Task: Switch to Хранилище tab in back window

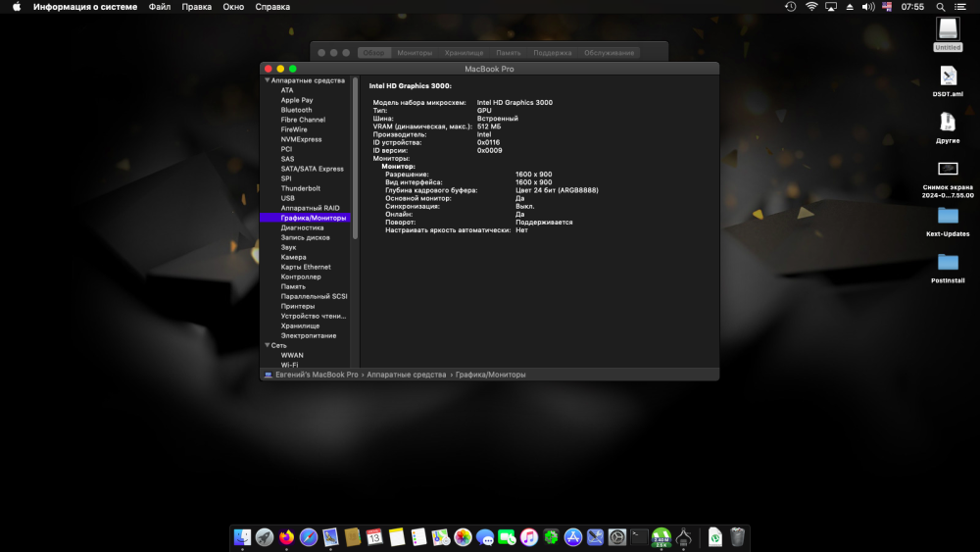Action: pyautogui.click(x=464, y=53)
